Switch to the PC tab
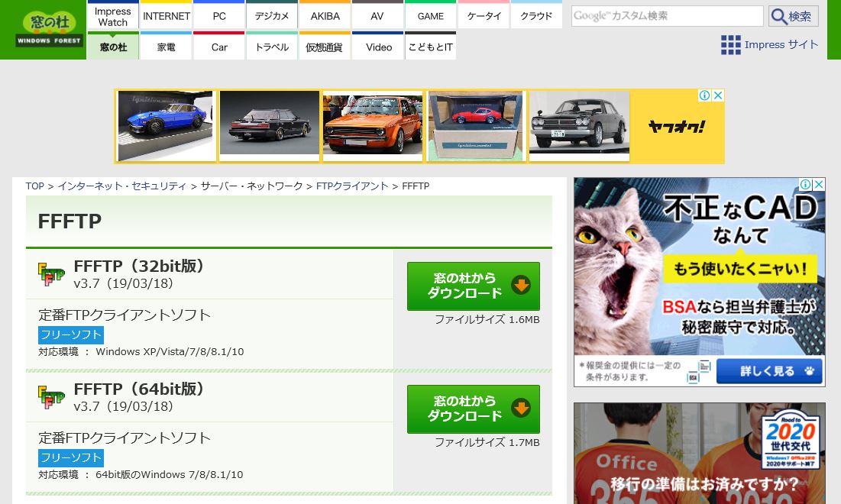 (219, 16)
